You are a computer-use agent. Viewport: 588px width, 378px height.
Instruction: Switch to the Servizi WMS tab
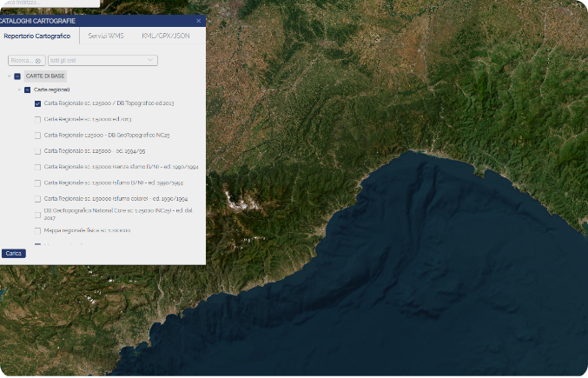(105, 36)
